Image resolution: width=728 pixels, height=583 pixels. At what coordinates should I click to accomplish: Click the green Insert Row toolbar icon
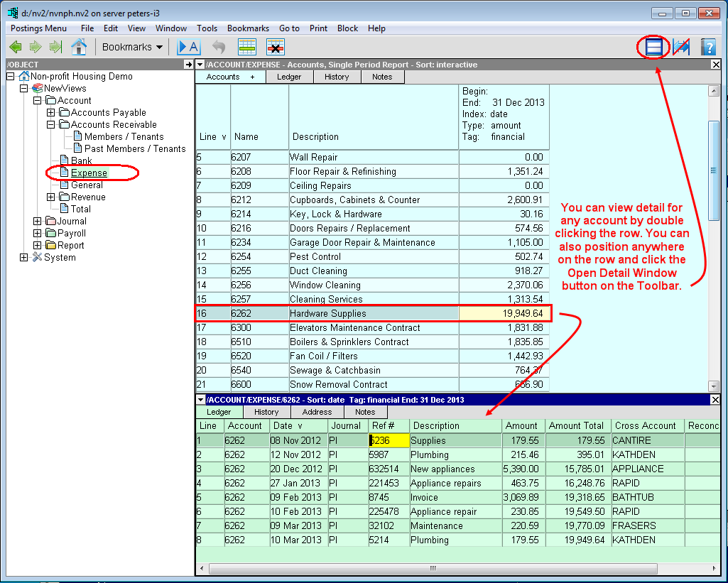[246, 47]
